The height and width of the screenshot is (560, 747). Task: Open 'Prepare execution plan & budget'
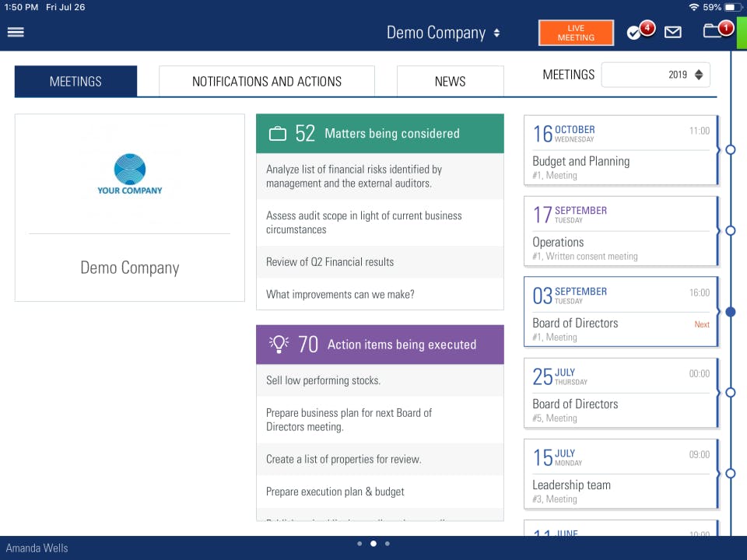(x=380, y=492)
